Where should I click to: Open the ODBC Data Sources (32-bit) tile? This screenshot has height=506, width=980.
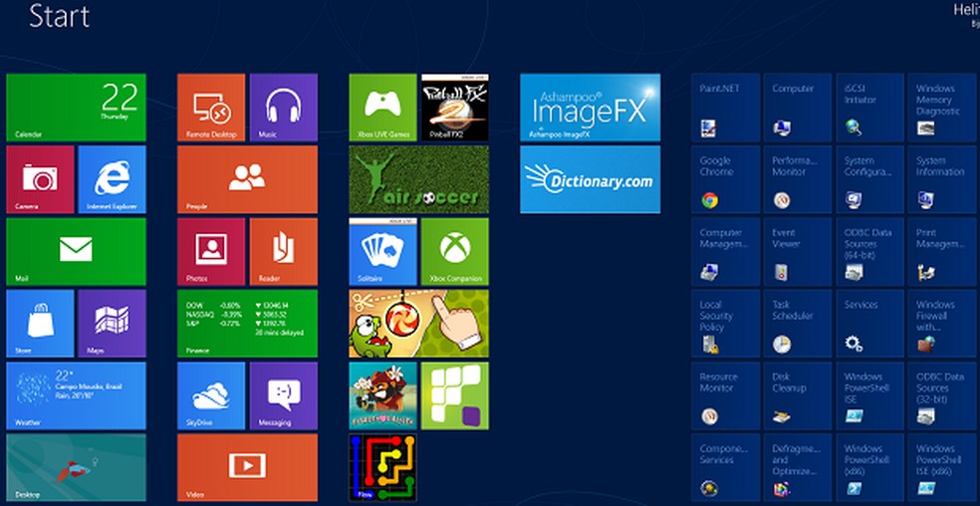pyautogui.click(x=942, y=395)
